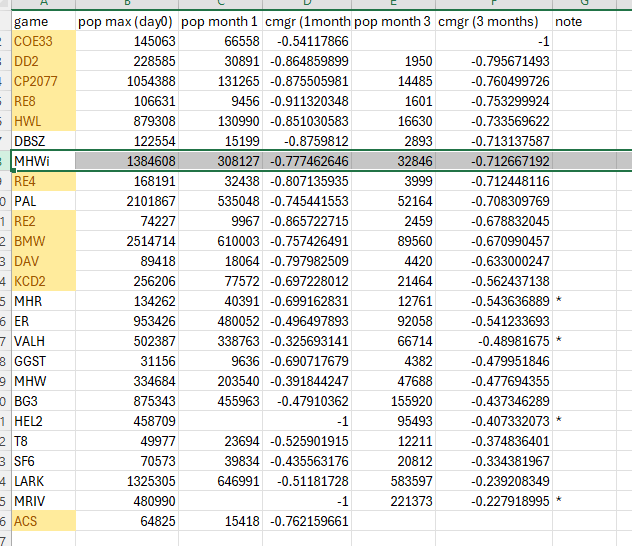
Task: Click the CP2077 game cell
Action: 44,81
